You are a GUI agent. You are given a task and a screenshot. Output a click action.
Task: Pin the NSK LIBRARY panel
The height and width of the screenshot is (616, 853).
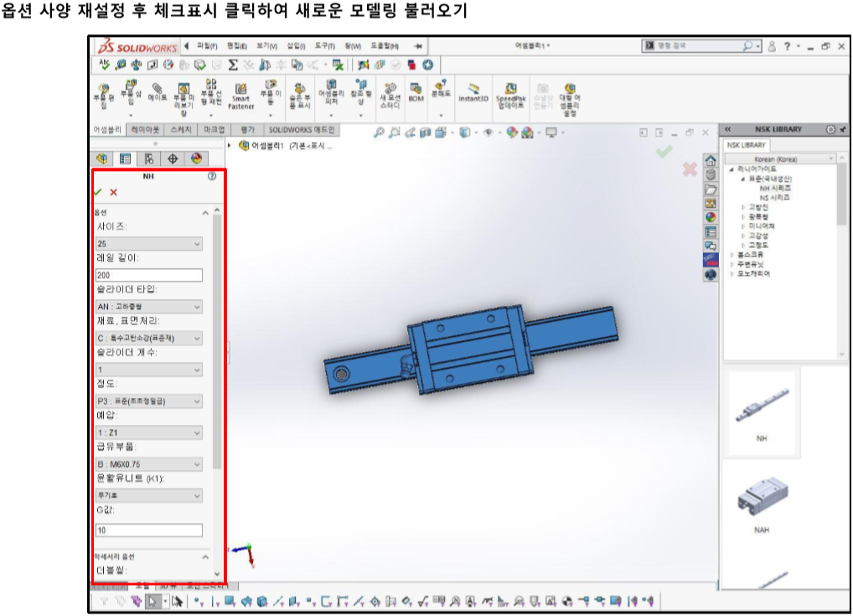tap(842, 129)
